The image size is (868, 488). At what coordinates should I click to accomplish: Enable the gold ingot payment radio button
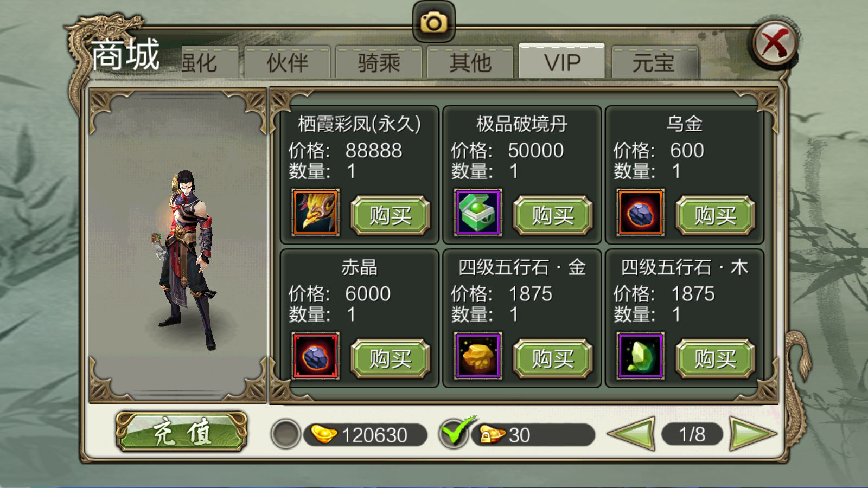(286, 434)
